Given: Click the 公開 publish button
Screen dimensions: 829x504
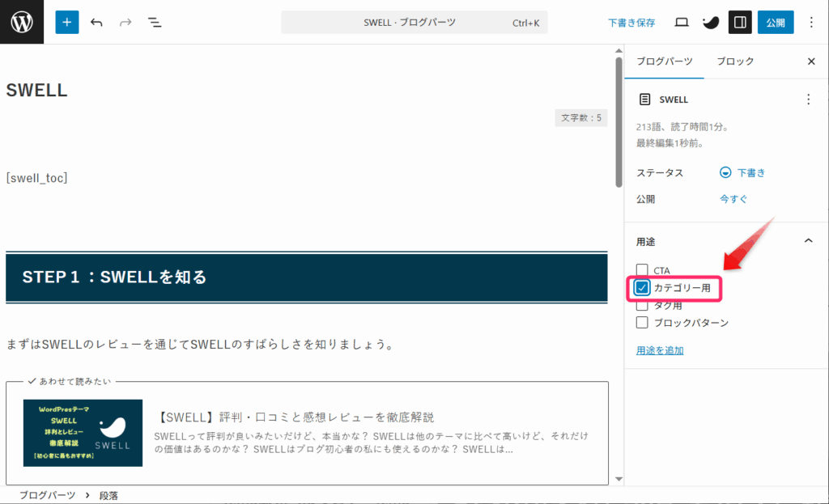Looking at the screenshot, I should click(776, 22).
